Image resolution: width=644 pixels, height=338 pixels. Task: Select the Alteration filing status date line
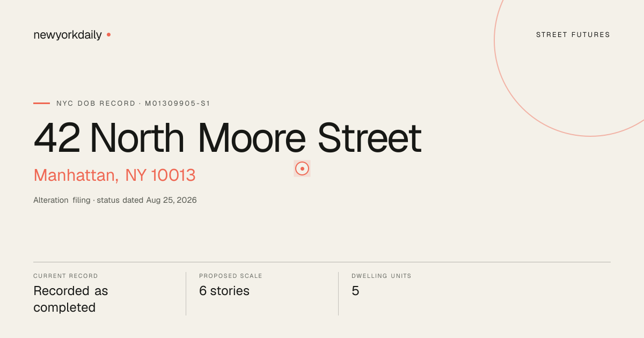(x=115, y=200)
